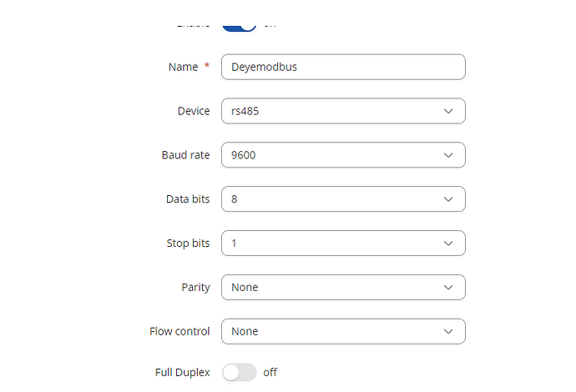The width and height of the screenshot is (576, 392).
Task: Click the Baud rate chevron arrow
Action: click(x=448, y=155)
